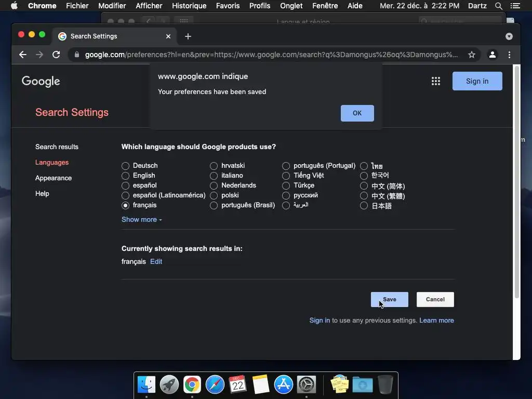Image resolution: width=532 pixels, height=399 pixels.
Task: Select the português (Brasil) radio button
Action: [x=214, y=205]
